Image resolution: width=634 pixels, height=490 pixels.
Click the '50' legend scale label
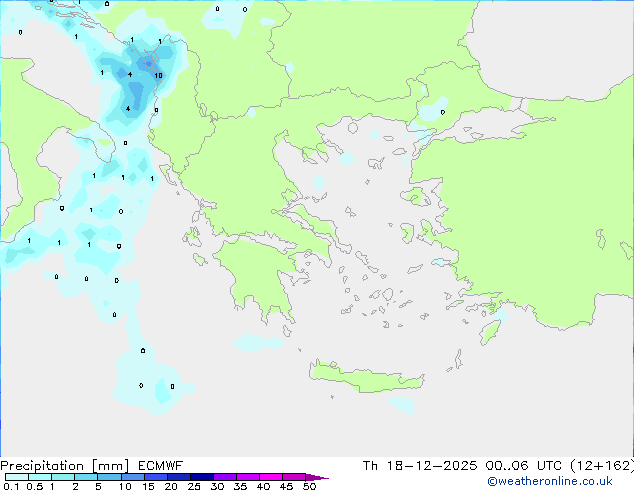pyautogui.click(x=309, y=486)
